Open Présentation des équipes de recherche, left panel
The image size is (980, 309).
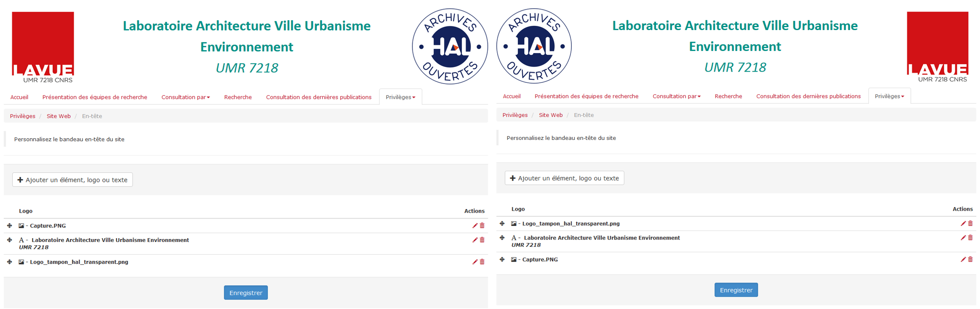point(95,97)
